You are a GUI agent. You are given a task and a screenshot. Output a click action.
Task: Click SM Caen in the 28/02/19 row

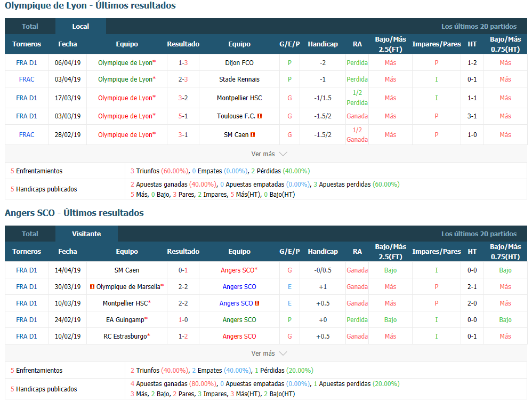click(236, 135)
